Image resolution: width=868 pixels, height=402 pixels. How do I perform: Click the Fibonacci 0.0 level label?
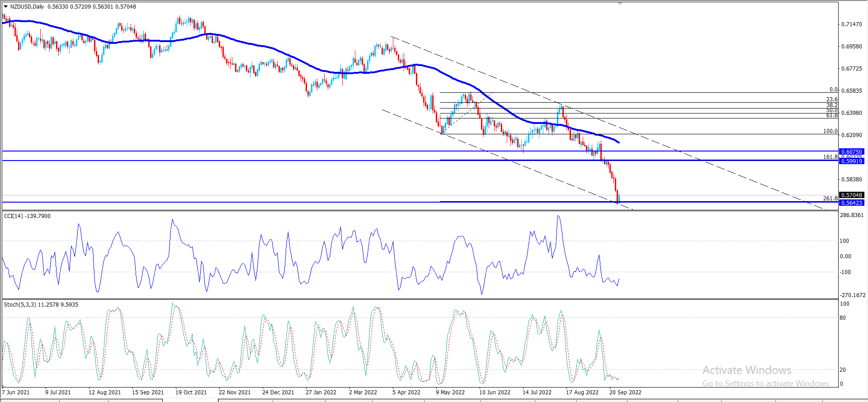[x=833, y=90]
